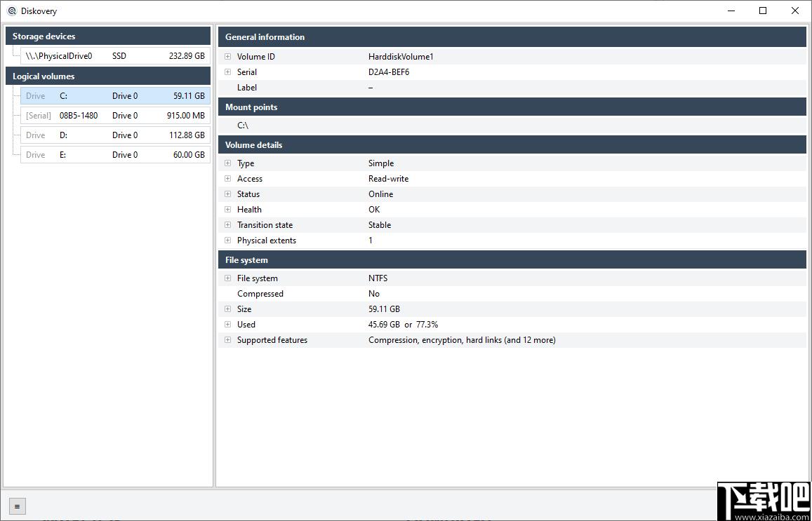Viewport: 812px width, 521px height.
Task: Select PhysicalDrive0 SSD storage device
Action: pyautogui.click(x=116, y=56)
